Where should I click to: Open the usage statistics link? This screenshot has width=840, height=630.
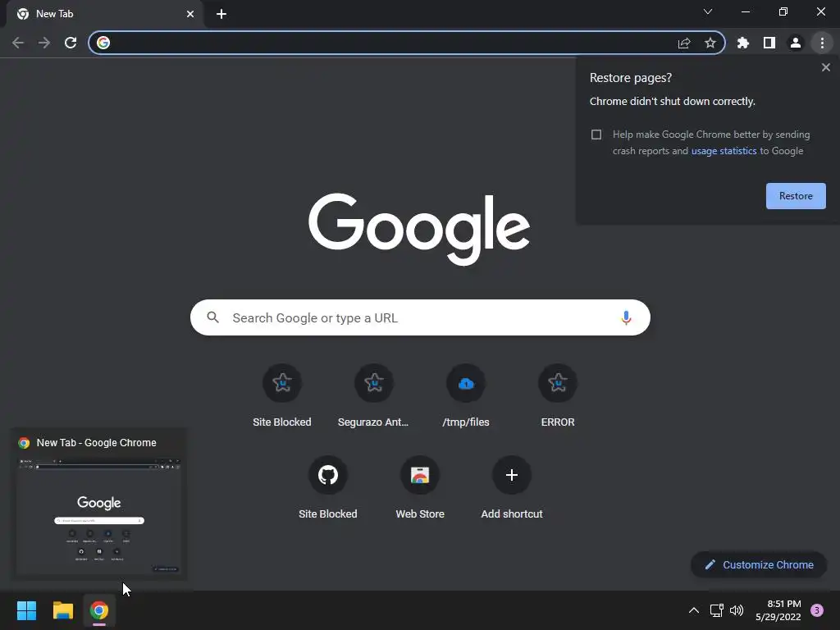[724, 151]
